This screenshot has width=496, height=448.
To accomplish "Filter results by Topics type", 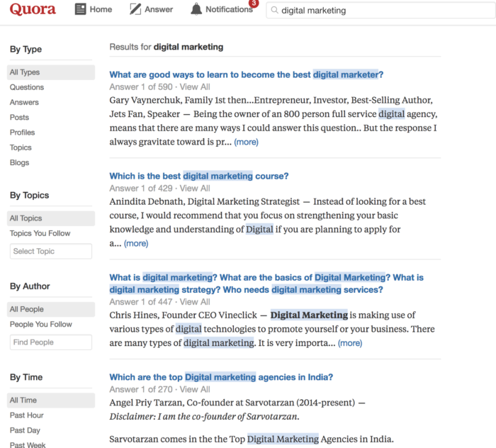I will tap(21, 147).
